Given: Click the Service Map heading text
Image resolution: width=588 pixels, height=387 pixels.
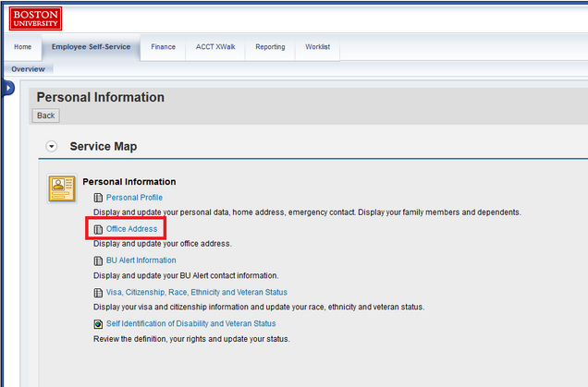Looking at the screenshot, I should click(x=104, y=146).
